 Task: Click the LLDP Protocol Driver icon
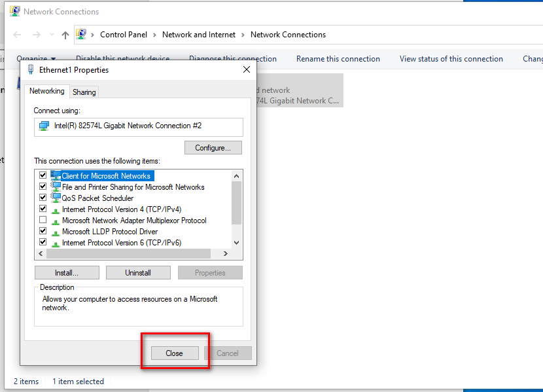[x=56, y=232]
